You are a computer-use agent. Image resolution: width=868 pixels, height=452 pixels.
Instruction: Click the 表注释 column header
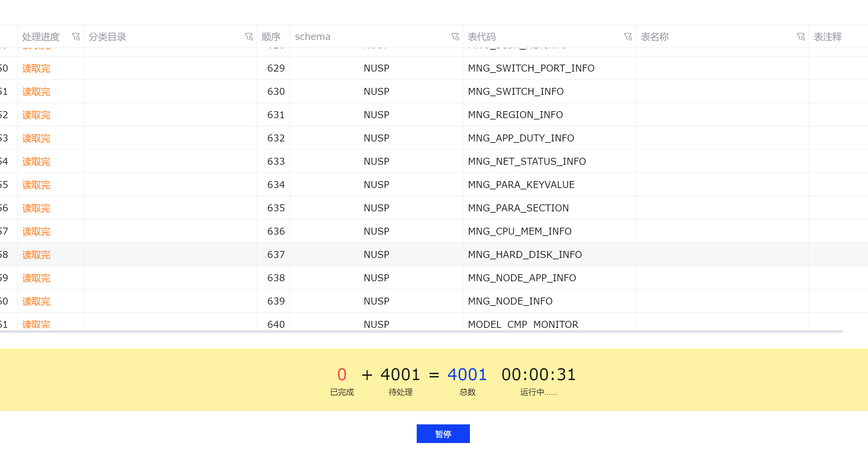click(827, 36)
